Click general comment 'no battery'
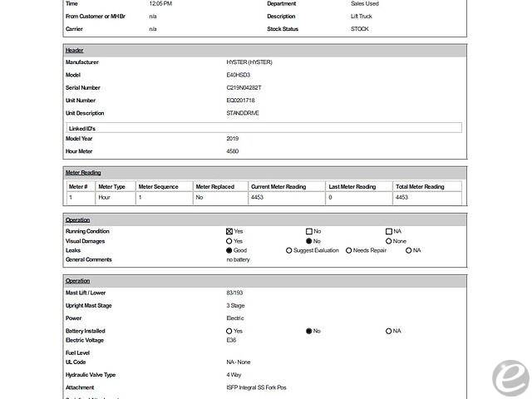 238,259
